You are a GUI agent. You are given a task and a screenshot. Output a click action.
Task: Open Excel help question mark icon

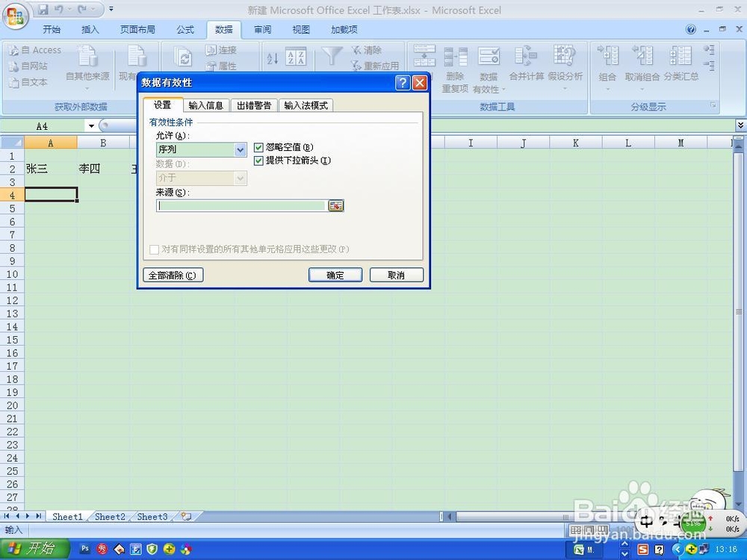tap(691, 30)
